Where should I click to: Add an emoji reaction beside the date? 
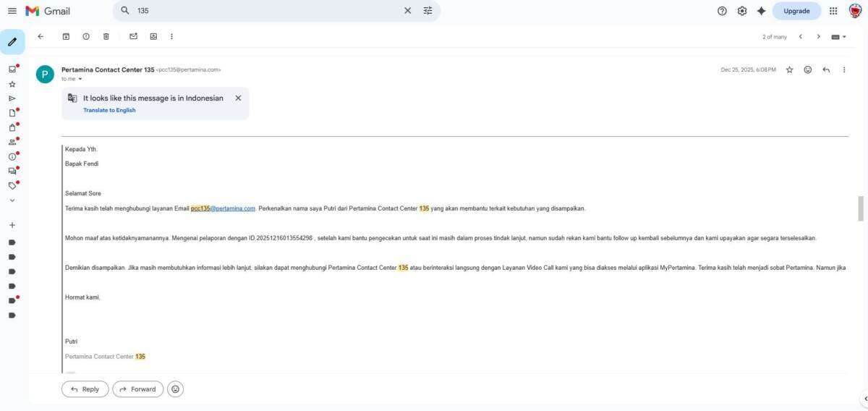[807, 70]
